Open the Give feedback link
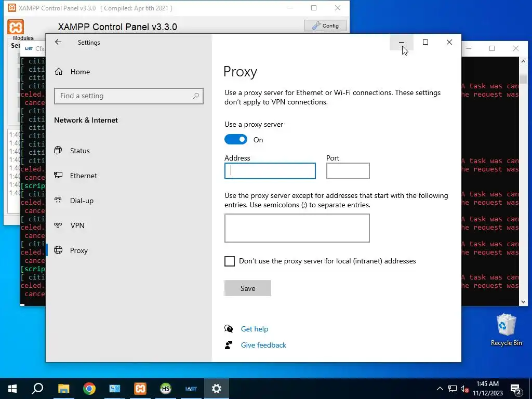This screenshot has width=532, height=399. (x=263, y=345)
